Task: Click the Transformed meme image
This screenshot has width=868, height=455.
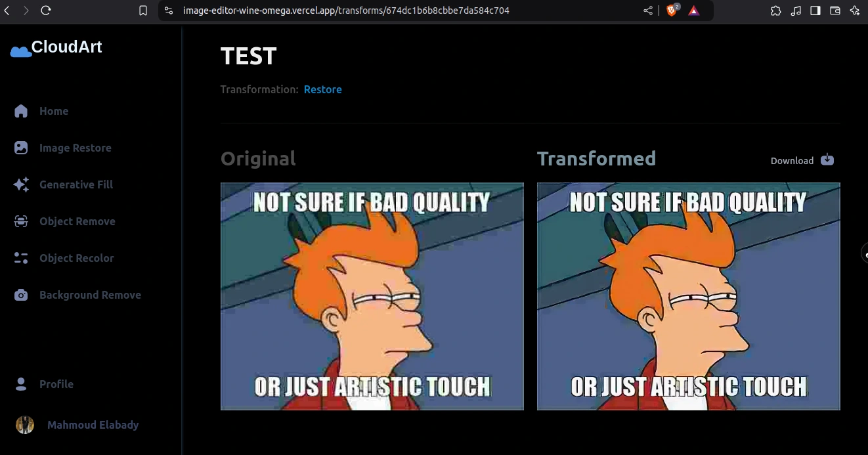Action: point(688,296)
